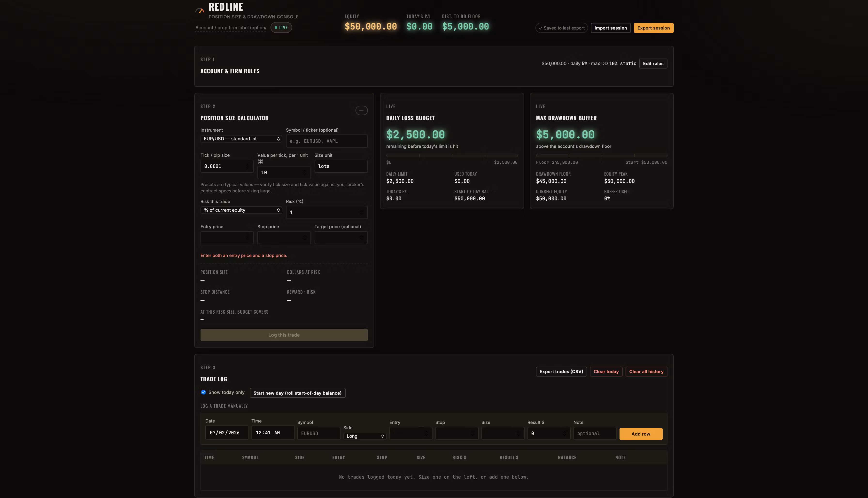The height and width of the screenshot is (498, 868).
Task: Click the Saved to last export indicator
Action: pyautogui.click(x=562, y=28)
